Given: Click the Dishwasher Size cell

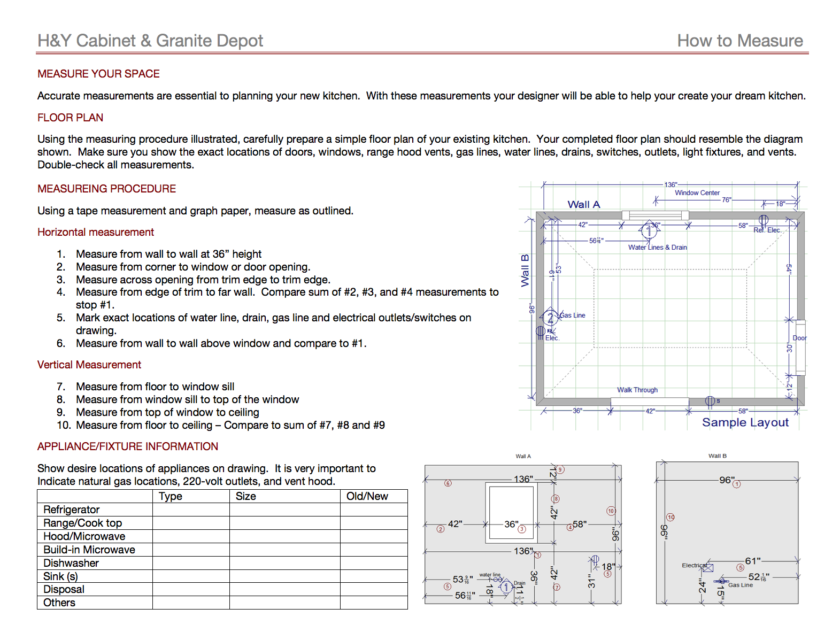Looking at the screenshot, I should [x=284, y=563].
